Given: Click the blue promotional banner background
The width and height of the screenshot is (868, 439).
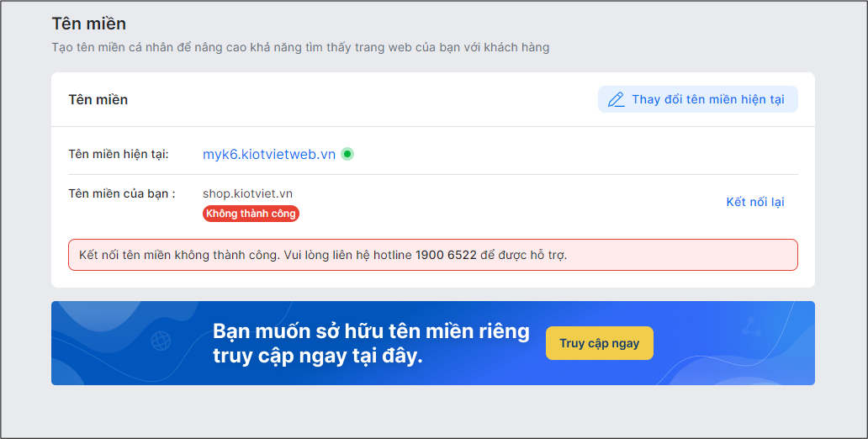Looking at the screenshot, I should tap(433, 343).
